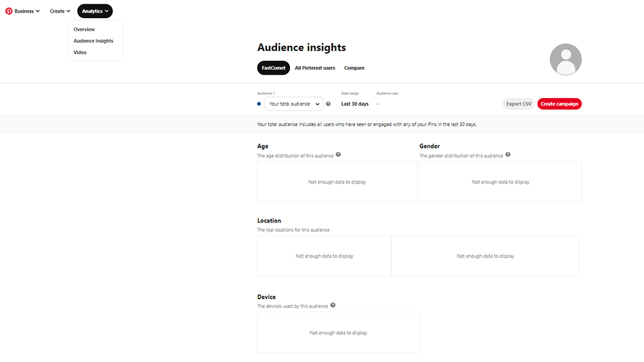This screenshot has height=362, width=644.
Task: Click the blue Audience 1 color dot
Action: (x=258, y=104)
